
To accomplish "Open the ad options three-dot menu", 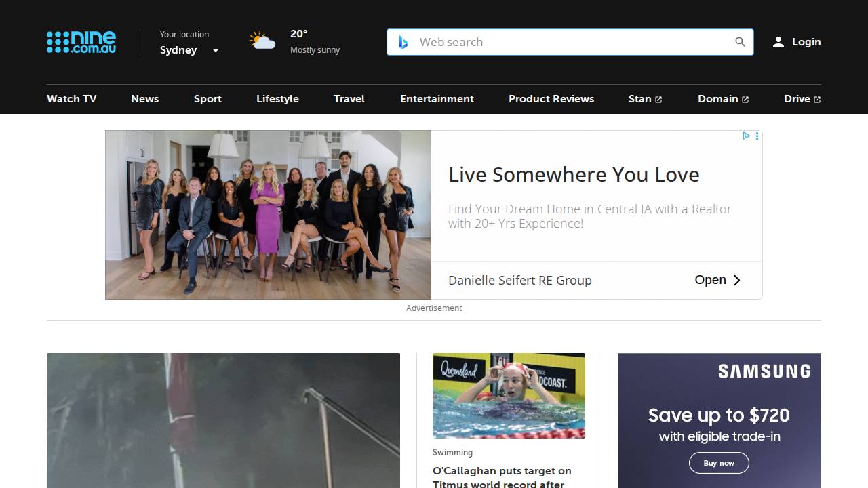I will click(757, 136).
